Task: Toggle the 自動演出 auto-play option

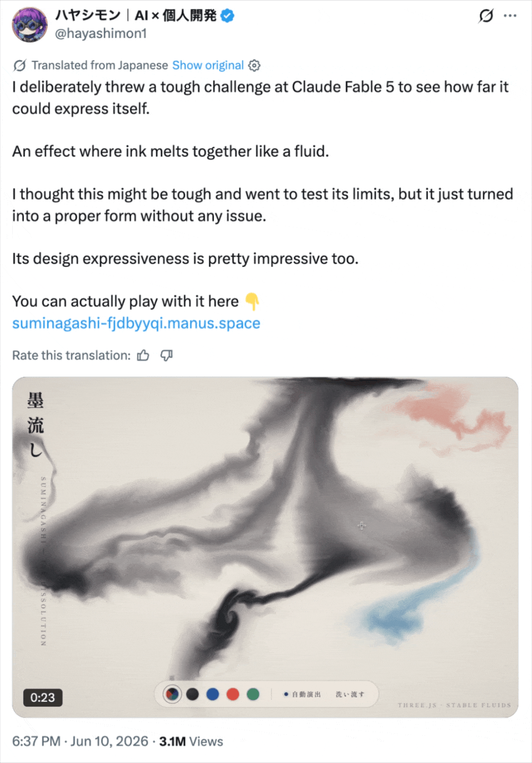Action: click(303, 694)
